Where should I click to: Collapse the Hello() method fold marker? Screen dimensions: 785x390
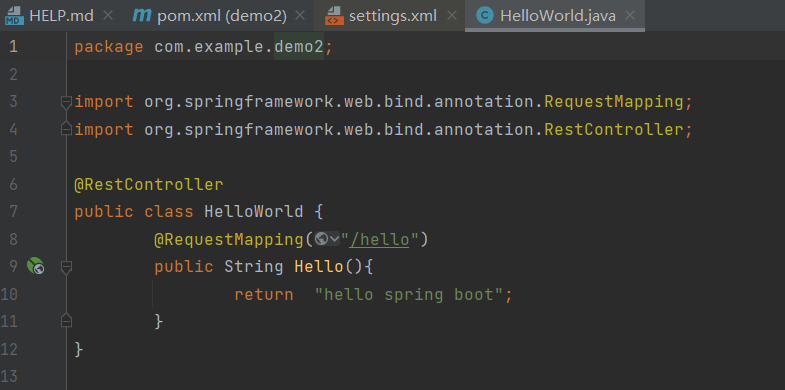pyautogui.click(x=66, y=268)
